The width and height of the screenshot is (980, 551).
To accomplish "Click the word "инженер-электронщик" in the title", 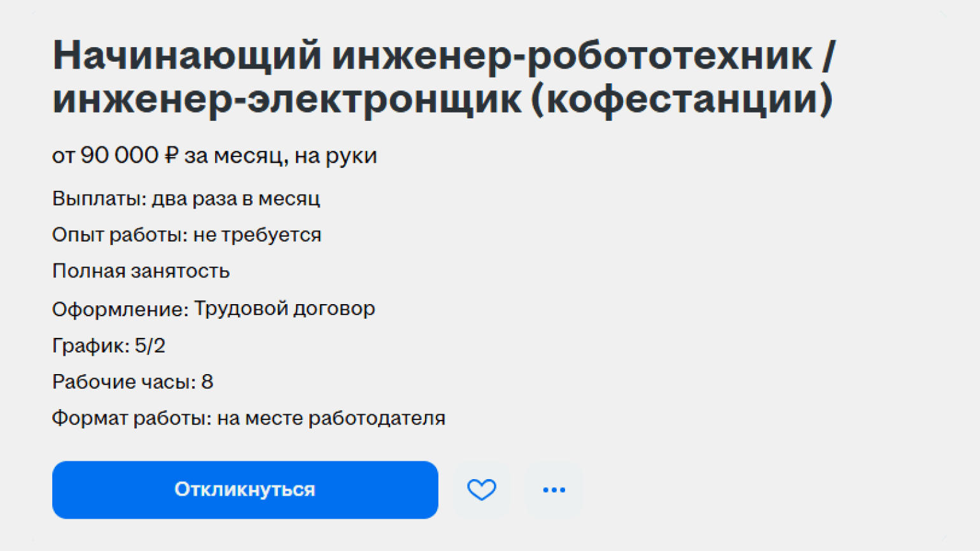I will click(286, 99).
